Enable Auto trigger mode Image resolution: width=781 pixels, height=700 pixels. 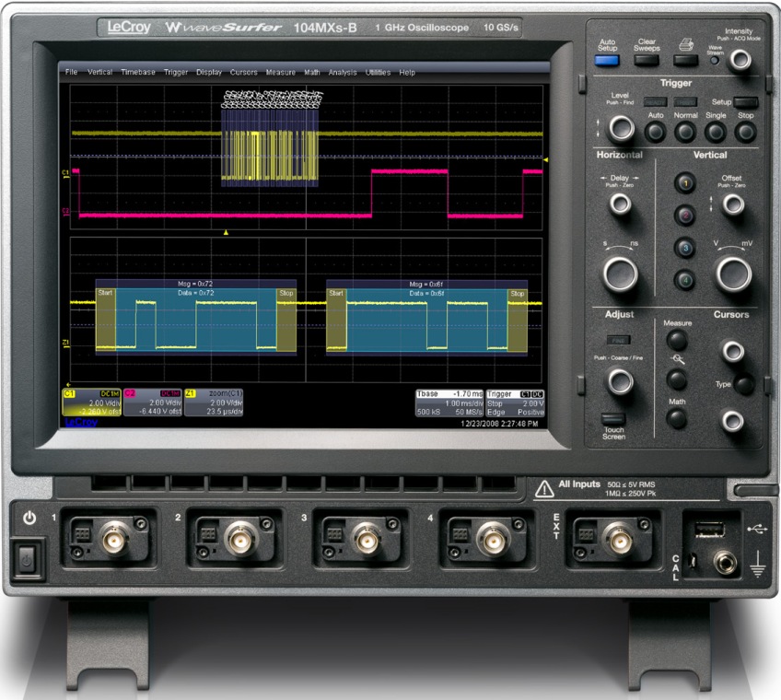click(x=655, y=132)
